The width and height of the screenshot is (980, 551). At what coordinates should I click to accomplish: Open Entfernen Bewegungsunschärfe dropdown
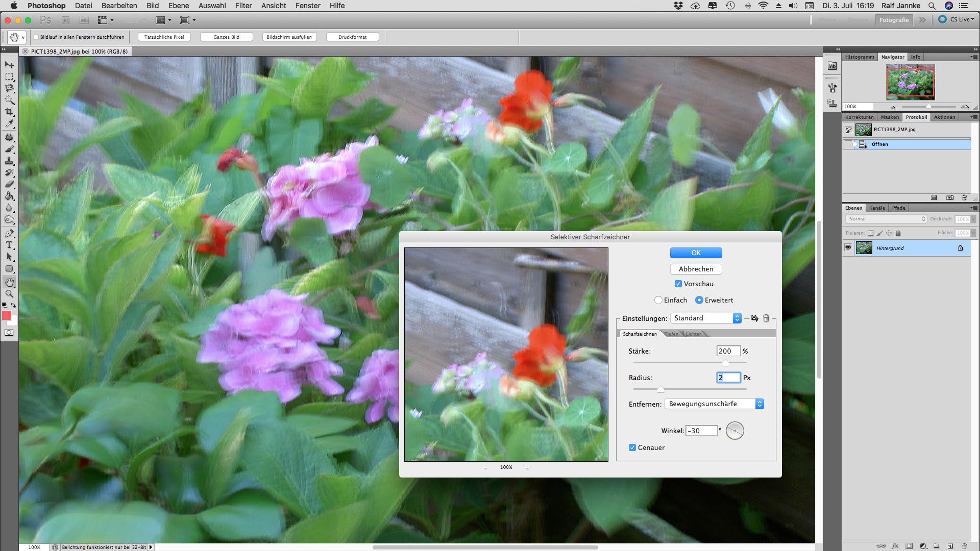[714, 404]
